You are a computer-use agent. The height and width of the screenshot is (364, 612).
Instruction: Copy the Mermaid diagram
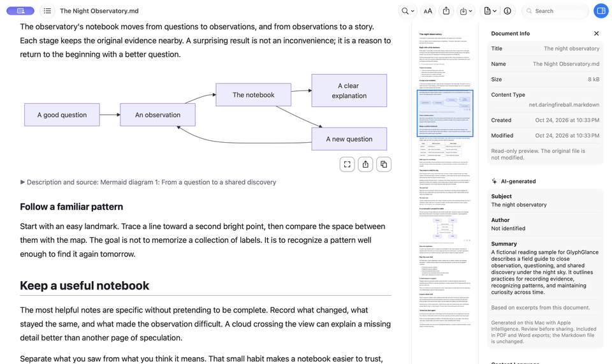(x=384, y=164)
